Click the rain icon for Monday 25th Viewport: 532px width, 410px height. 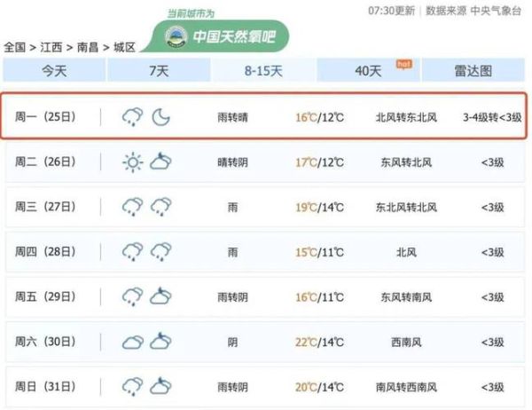[133, 116]
